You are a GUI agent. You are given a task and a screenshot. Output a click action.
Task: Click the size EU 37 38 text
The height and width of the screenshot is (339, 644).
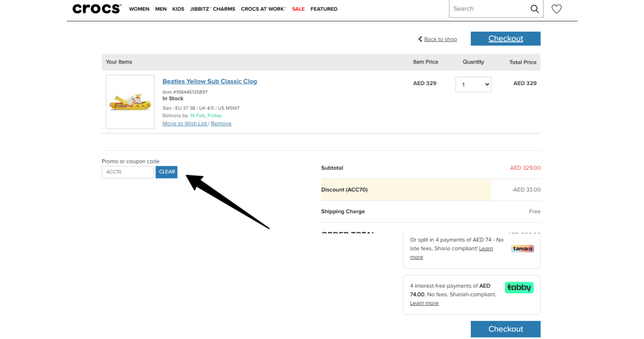[201, 108]
